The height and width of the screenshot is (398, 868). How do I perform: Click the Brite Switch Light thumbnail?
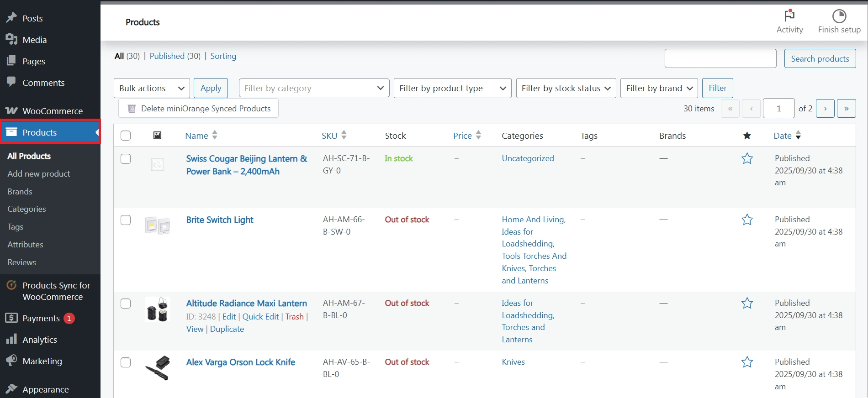157,225
